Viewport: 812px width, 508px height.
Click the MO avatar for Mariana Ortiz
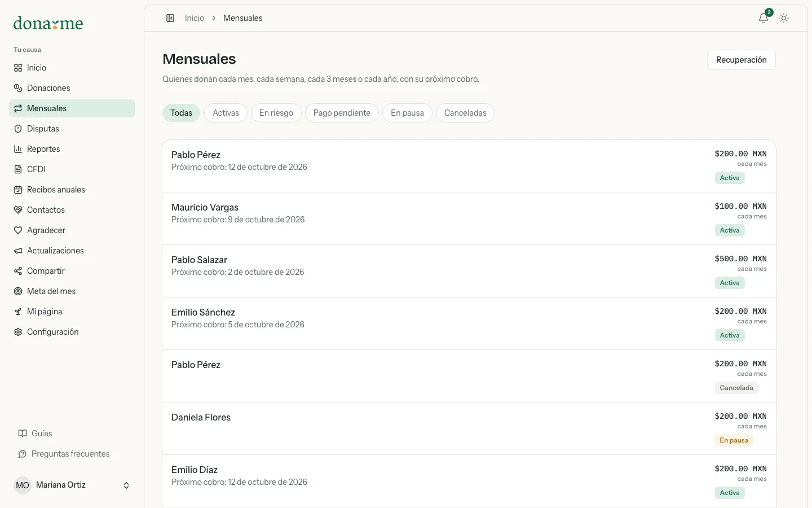click(x=23, y=485)
